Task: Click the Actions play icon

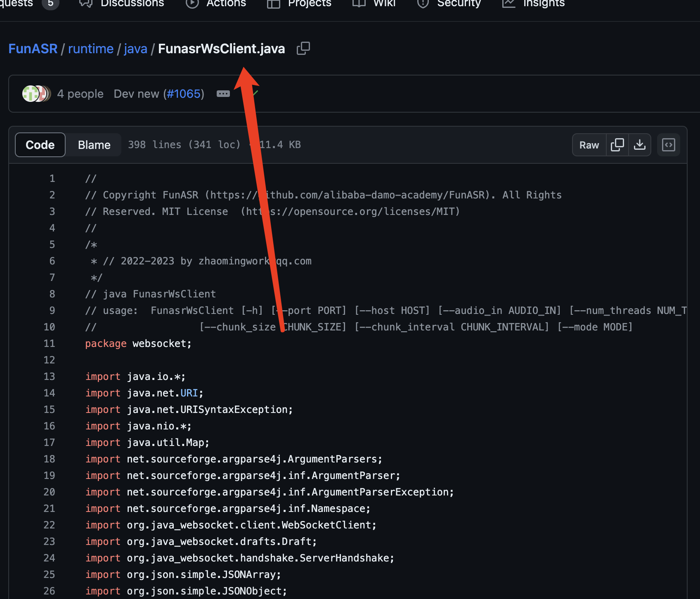Action: [x=192, y=3]
